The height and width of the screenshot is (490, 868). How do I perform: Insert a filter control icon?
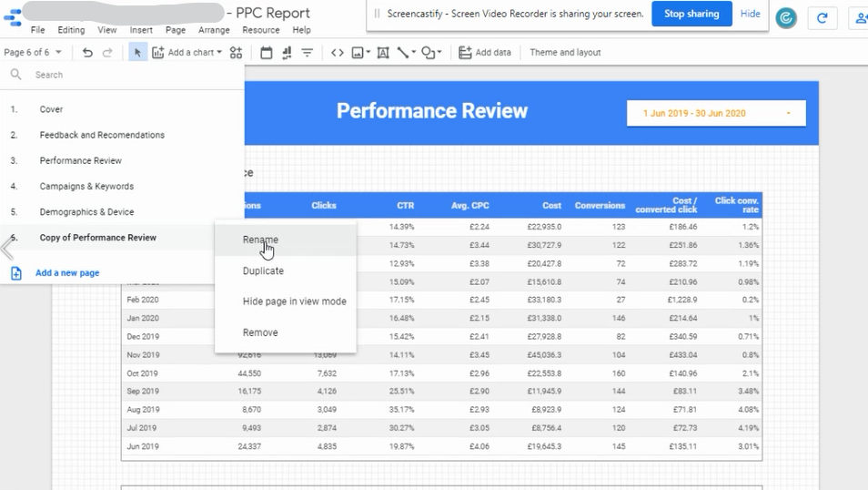(308, 52)
